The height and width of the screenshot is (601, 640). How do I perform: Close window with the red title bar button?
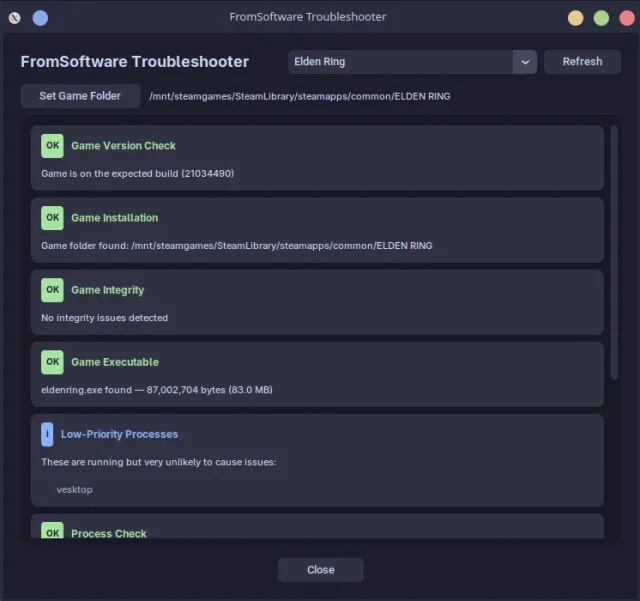coord(627,18)
